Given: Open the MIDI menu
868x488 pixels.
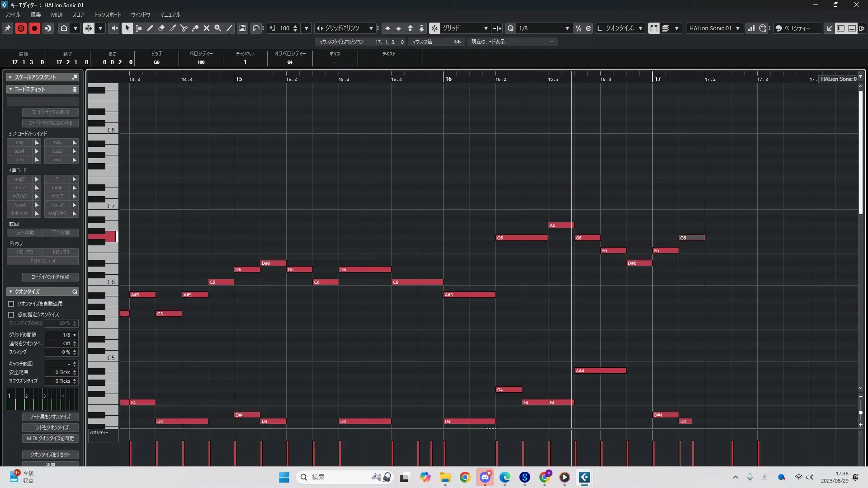Looking at the screenshot, I should (57, 15).
